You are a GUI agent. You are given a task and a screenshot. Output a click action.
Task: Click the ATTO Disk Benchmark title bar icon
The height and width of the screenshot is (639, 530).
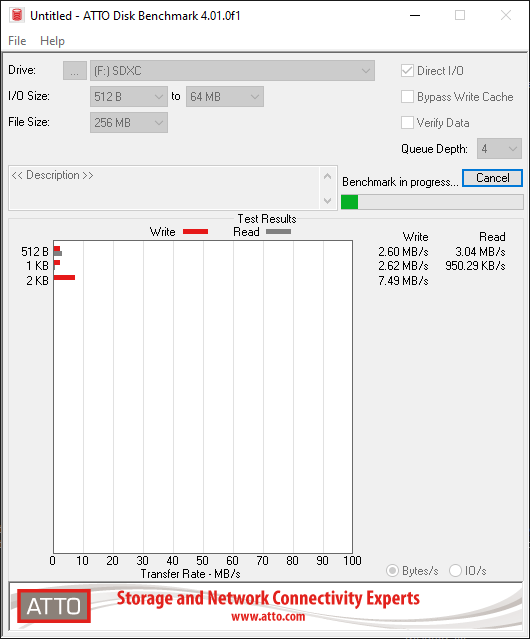pyautogui.click(x=17, y=15)
